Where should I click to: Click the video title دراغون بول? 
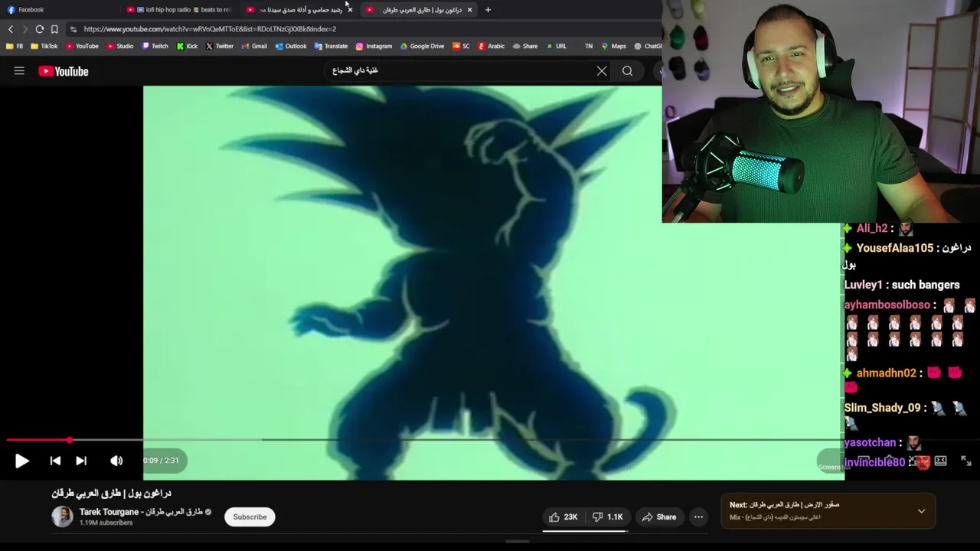(111, 494)
